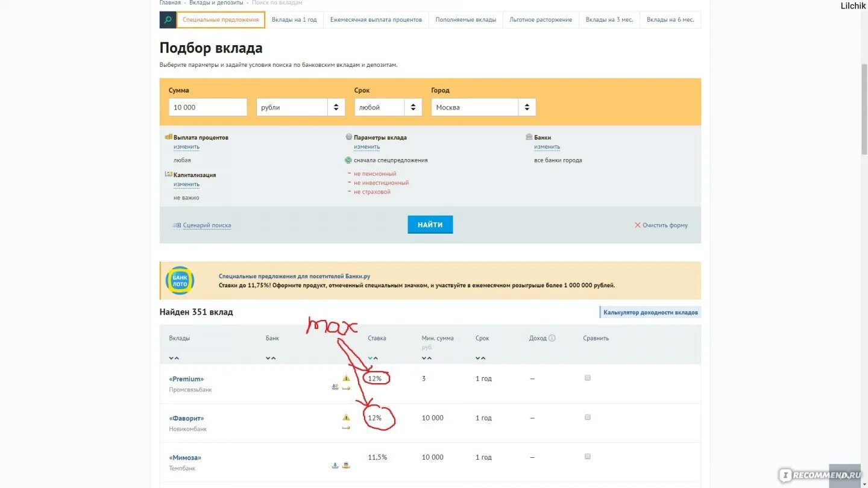Screen dimensions: 868x488
Task: Click the bank building icon beside Банки
Action: coord(529,137)
